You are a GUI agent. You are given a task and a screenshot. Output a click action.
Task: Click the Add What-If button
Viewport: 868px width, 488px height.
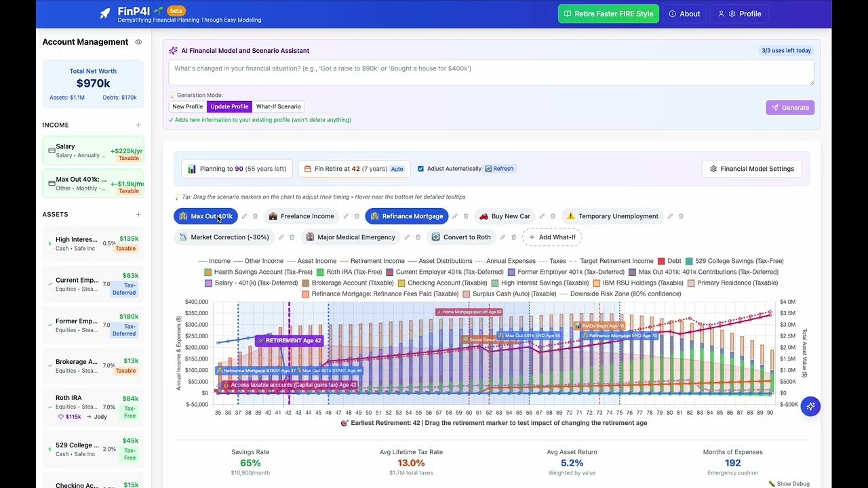click(x=553, y=237)
